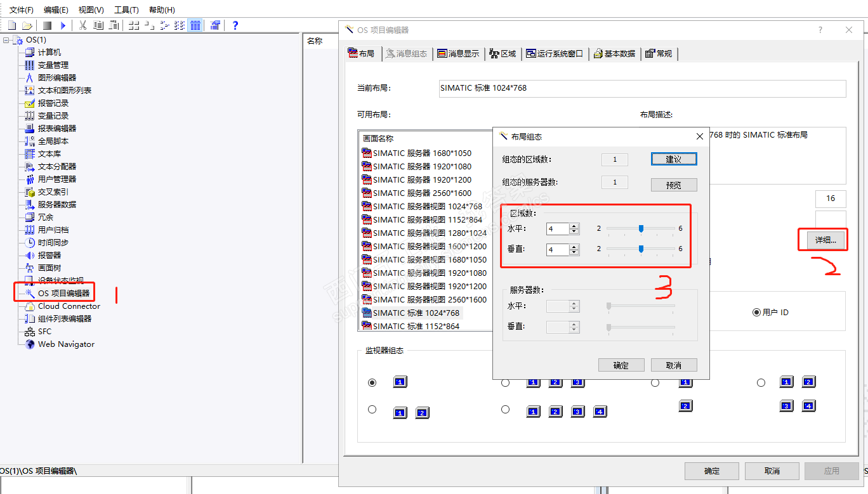868x494 pixels.
Task: Select the single-monitor configuration radio button
Action: (372, 382)
